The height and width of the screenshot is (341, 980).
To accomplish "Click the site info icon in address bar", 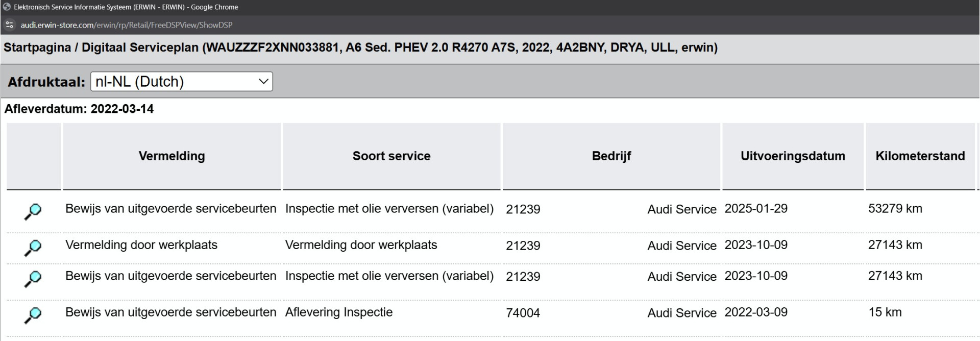I will (x=9, y=25).
